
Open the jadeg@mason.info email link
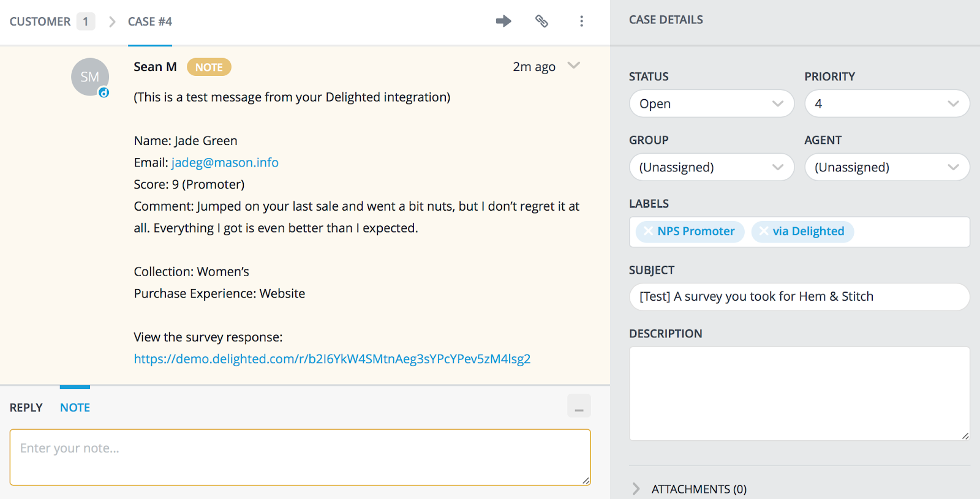pos(225,162)
